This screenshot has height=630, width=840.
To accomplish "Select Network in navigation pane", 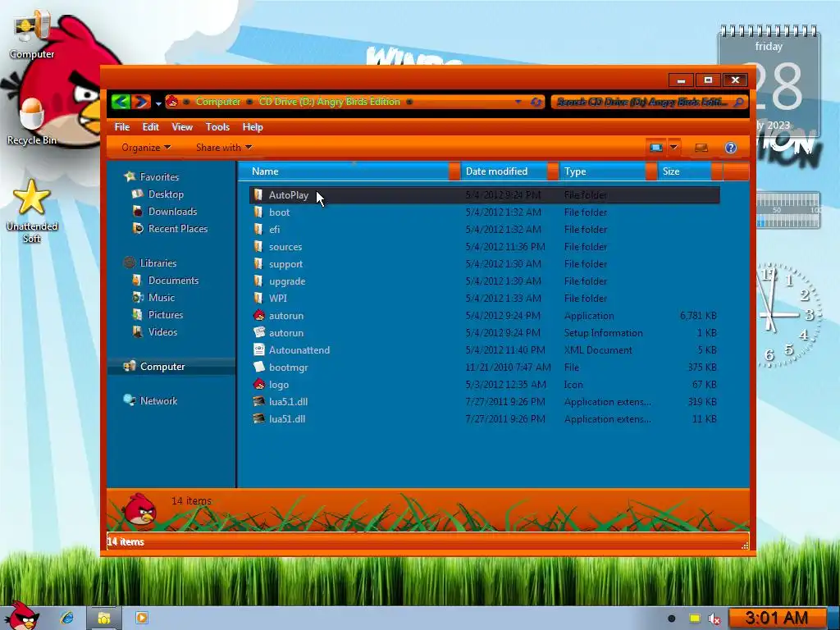I will [158, 400].
